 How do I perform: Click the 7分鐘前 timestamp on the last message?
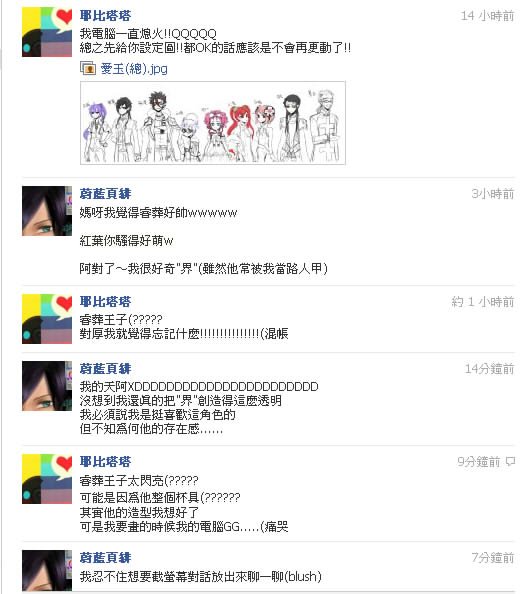[x=493, y=558]
